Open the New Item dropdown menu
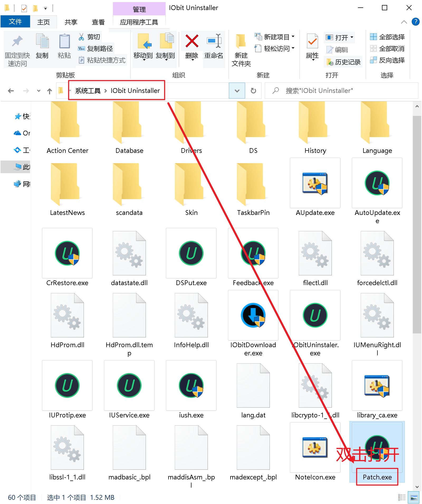The height and width of the screenshot is (504, 422). click(275, 37)
